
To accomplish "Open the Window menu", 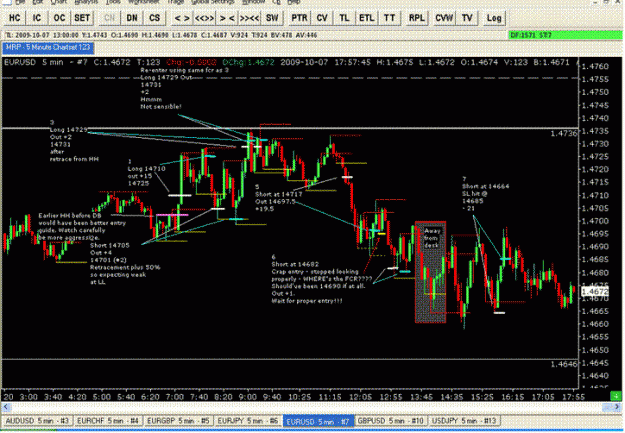I will click(x=254, y=2).
